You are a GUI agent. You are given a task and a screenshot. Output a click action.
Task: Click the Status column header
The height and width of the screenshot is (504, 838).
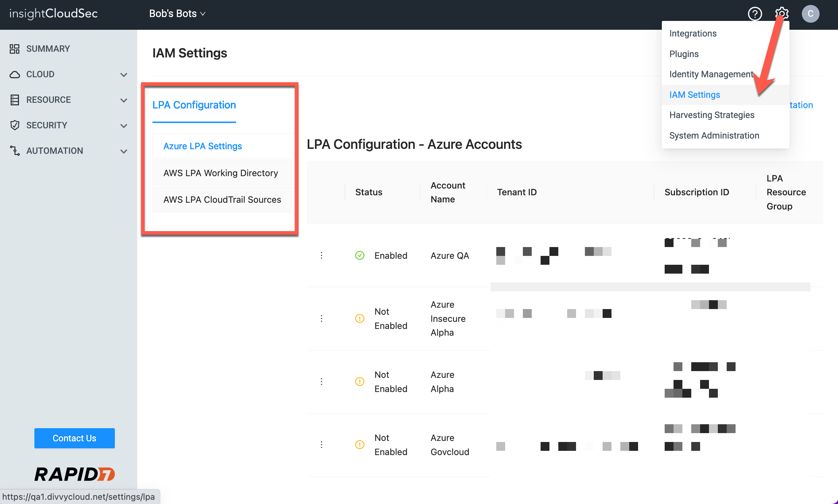click(369, 192)
